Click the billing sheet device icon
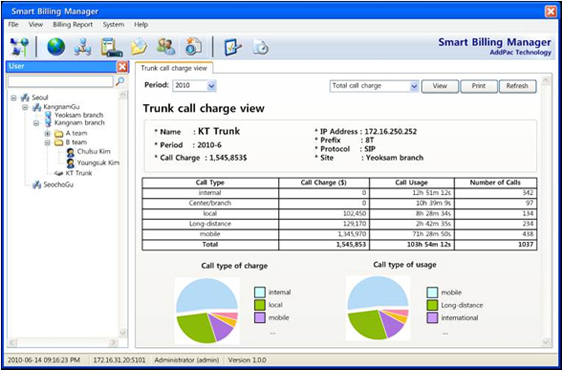This screenshot has height=370, width=562. click(111, 47)
